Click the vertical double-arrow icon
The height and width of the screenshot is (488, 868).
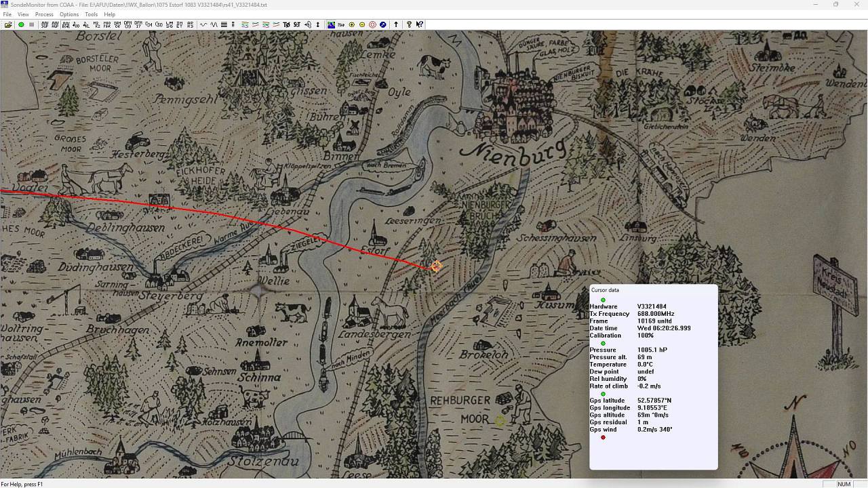pyautogui.click(x=317, y=24)
